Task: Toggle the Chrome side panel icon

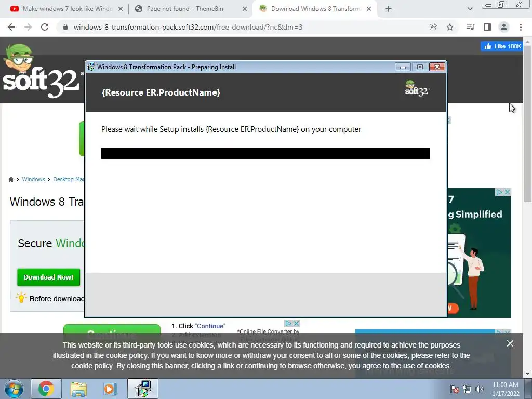Action: point(487,27)
